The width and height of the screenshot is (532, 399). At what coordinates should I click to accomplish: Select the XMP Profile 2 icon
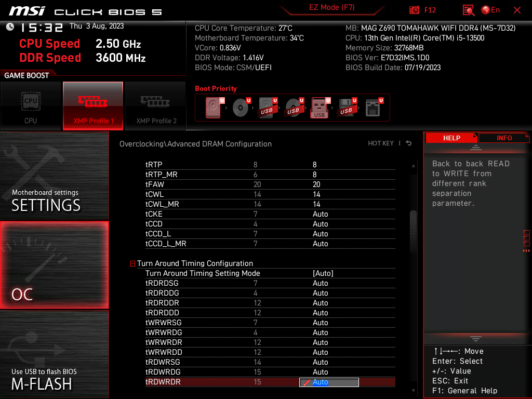point(155,106)
